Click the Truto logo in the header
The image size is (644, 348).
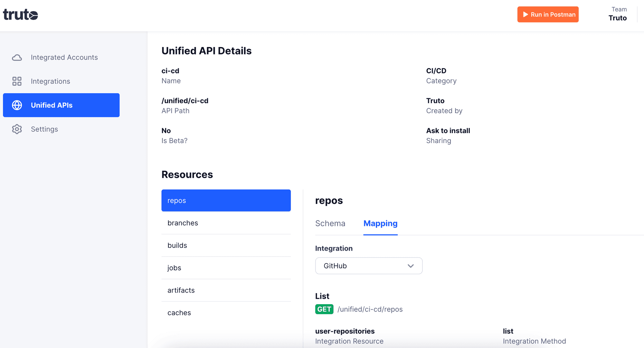tap(20, 14)
